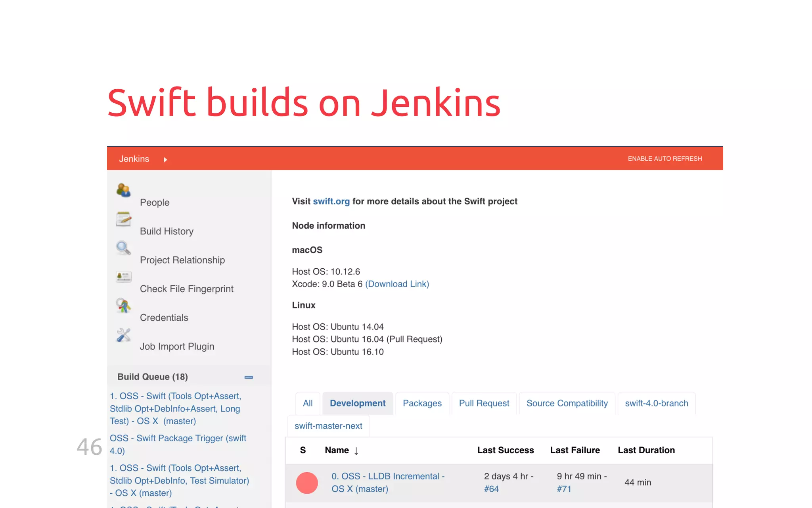Open the Job Import Plugin link

[x=177, y=346]
